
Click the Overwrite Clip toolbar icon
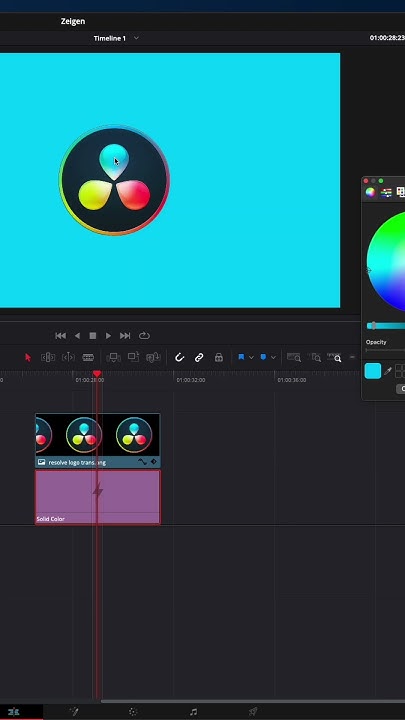point(133,357)
